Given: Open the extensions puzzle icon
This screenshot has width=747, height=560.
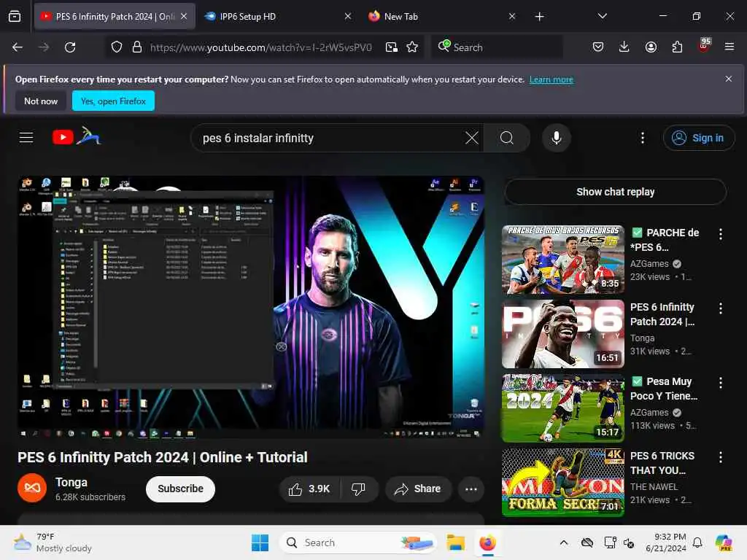Looking at the screenshot, I should [x=677, y=47].
